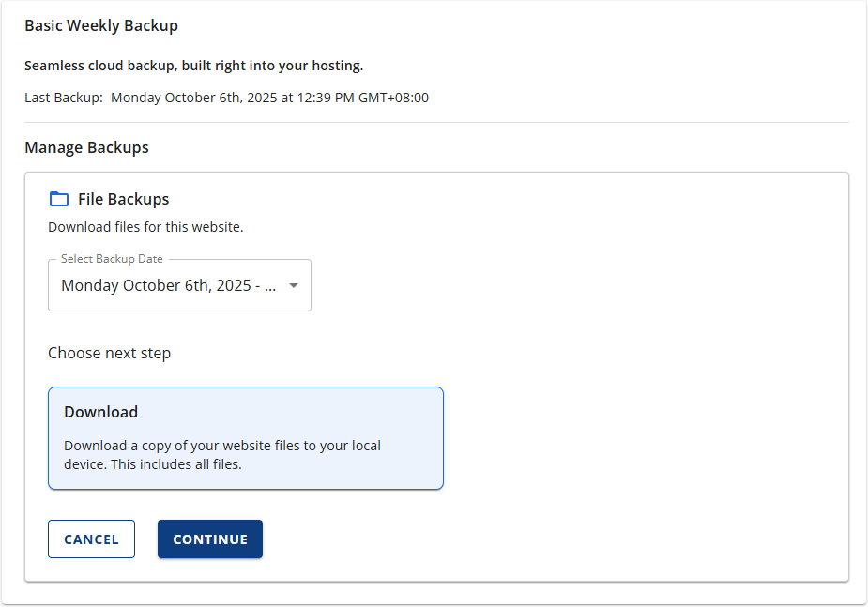
Task: Click the 'Seamless cloud backup' tagline text
Action: pos(193,66)
